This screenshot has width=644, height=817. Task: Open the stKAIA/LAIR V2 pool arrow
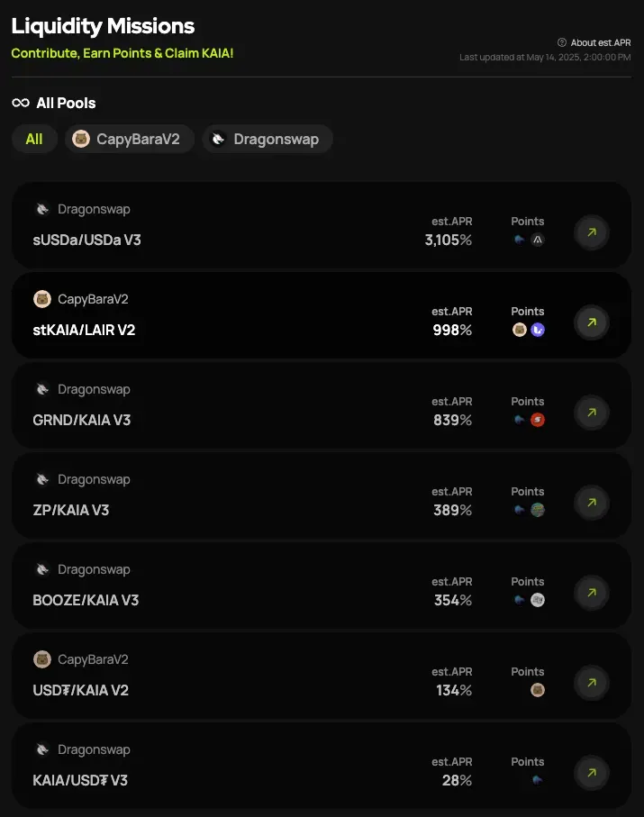pyautogui.click(x=592, y=322)
